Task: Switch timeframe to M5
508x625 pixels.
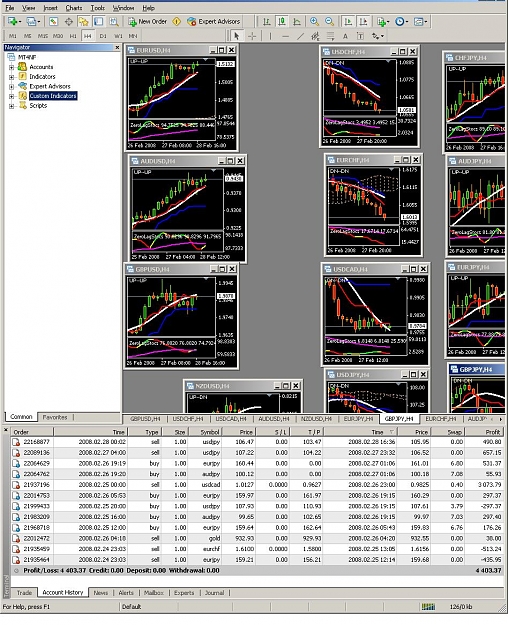Action: tap(28, 36)
